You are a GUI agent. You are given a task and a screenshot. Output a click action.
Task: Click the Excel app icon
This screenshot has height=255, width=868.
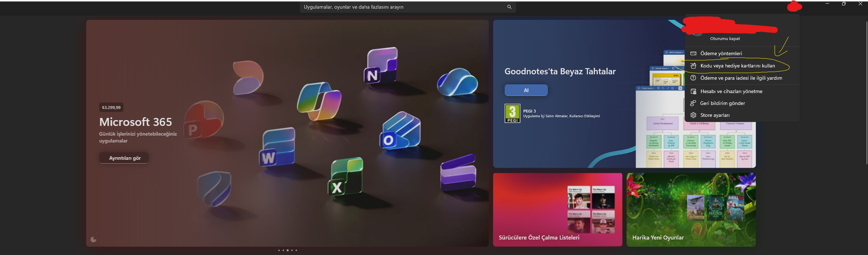pyautogui.click(x=346, y=177)
